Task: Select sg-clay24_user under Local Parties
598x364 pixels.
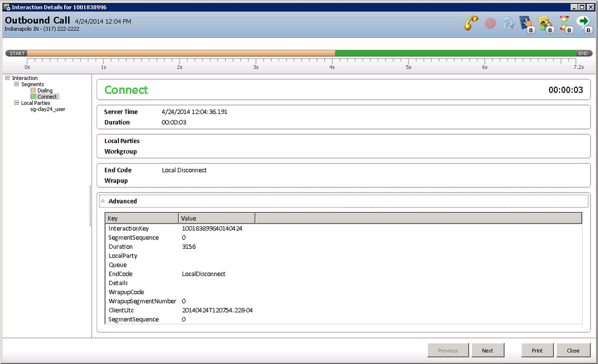Action: (47, 109)
